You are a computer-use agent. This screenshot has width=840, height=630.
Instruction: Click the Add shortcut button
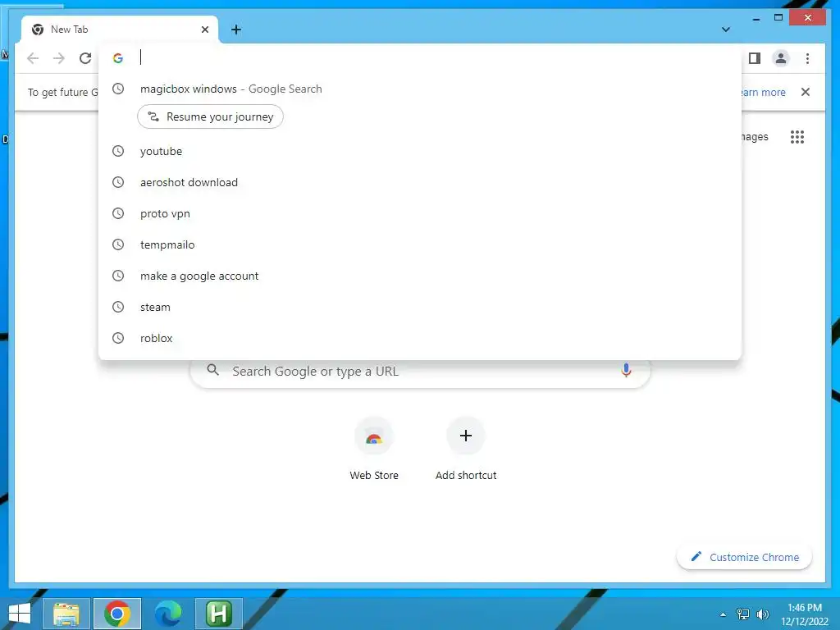(x=466, y=449)
